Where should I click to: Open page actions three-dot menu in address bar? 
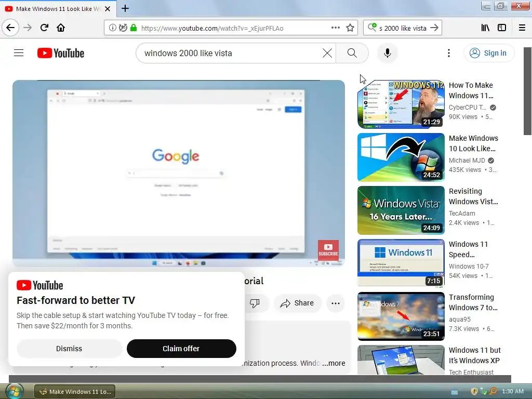point(336,28)
